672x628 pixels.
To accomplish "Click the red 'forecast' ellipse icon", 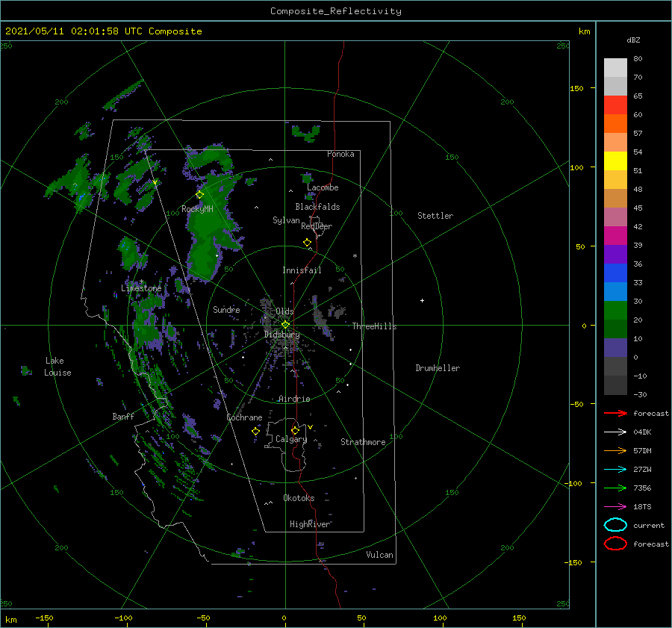I will (x=615, y=544).
